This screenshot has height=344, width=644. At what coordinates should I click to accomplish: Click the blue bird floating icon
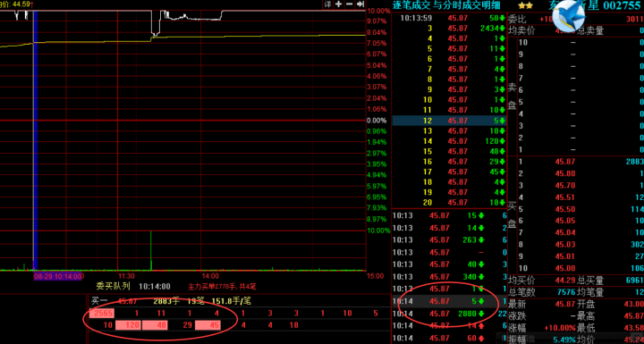[569, 15]
